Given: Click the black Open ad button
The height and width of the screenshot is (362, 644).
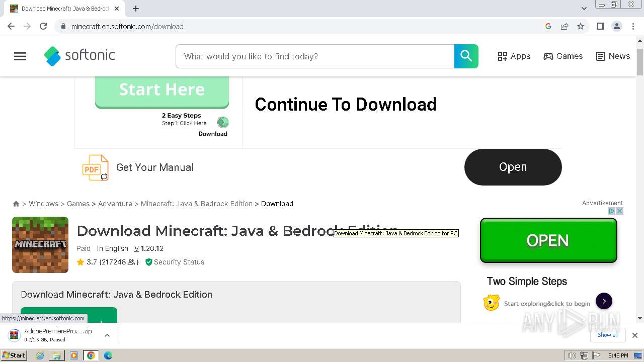Looking at the screenshot, I should click(x=513, y=167).
